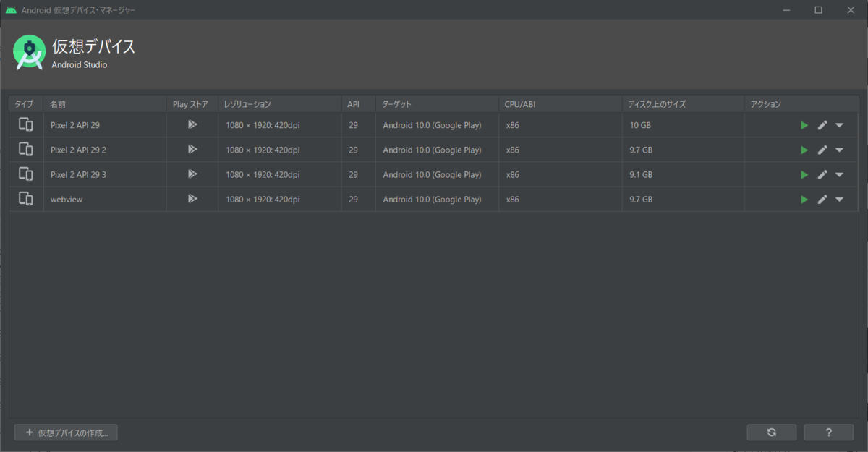Edit the Pixel 2 API 29 2 device
This screenshot has width=868, height=452.
[822, 150]
